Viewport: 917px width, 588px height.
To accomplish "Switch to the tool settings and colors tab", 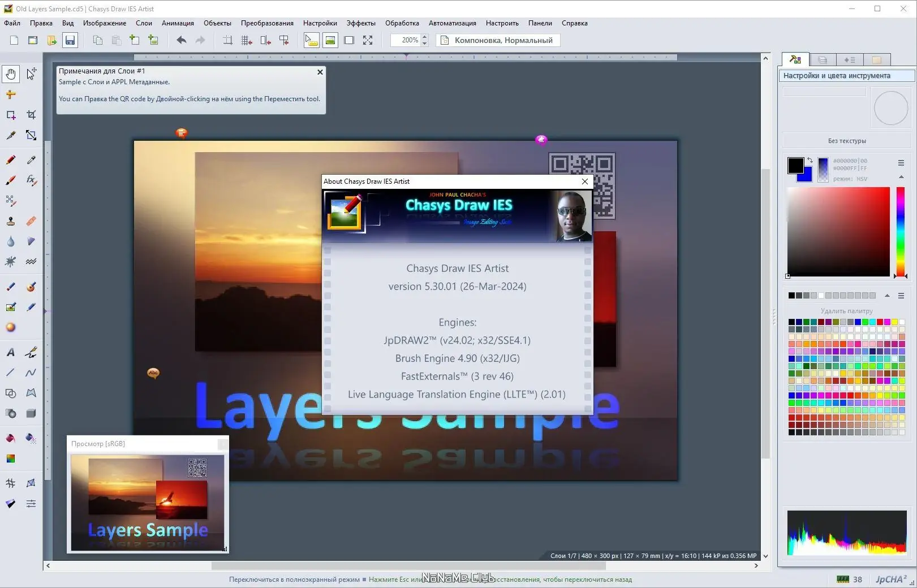I will pos(795,59).
